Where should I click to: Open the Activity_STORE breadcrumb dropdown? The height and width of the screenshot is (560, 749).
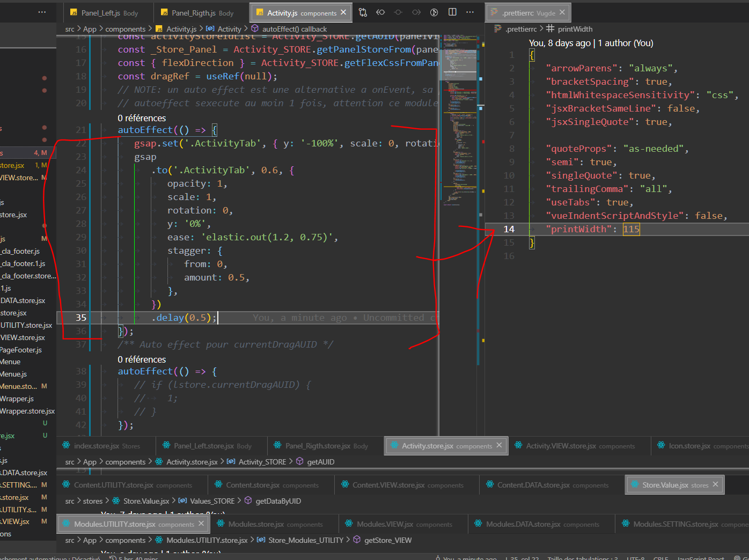point(256,462)
